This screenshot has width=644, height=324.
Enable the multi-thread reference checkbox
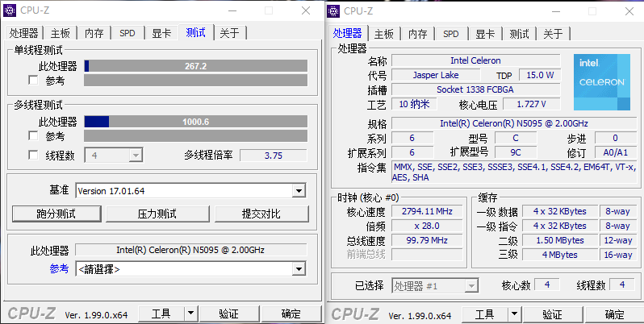[33, 135]
